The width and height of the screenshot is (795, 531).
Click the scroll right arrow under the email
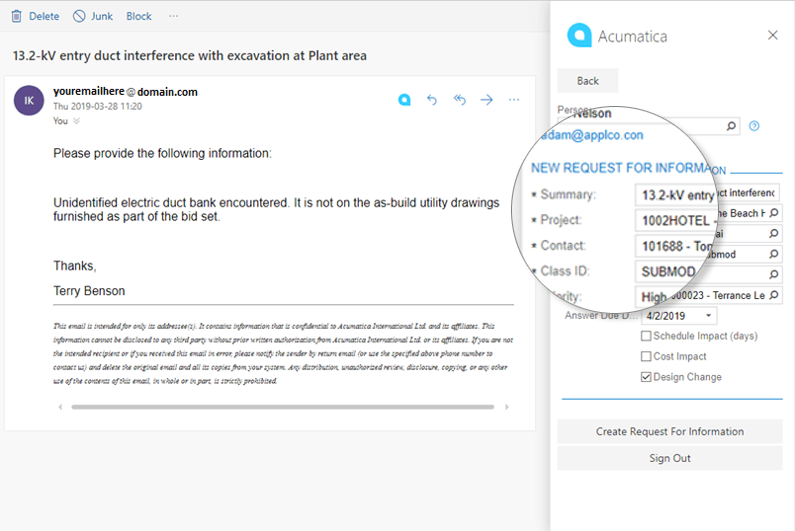507,407
